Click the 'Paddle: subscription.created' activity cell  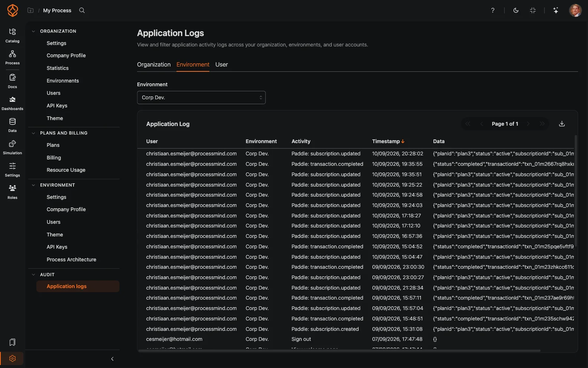point(325,329)
